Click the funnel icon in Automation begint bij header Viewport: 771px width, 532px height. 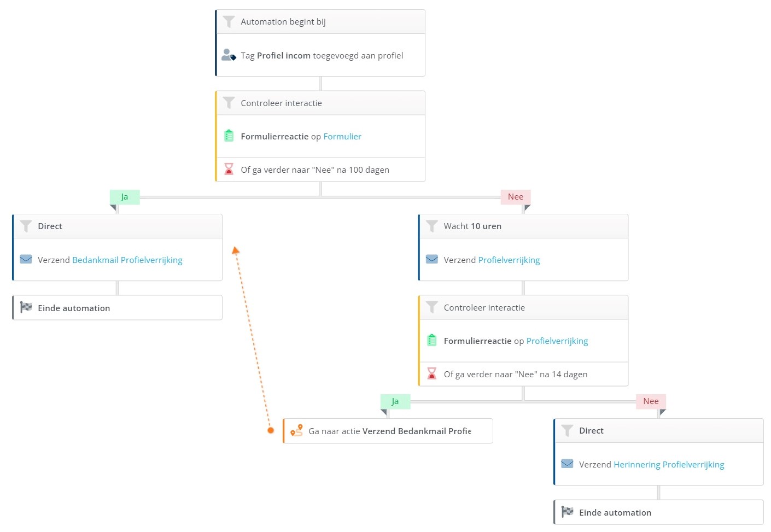coord(229,22)
